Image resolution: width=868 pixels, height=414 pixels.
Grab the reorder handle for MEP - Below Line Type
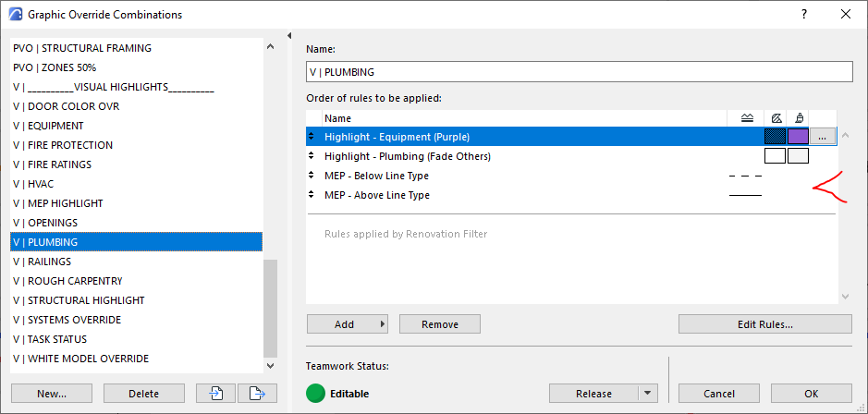point(312,176)
